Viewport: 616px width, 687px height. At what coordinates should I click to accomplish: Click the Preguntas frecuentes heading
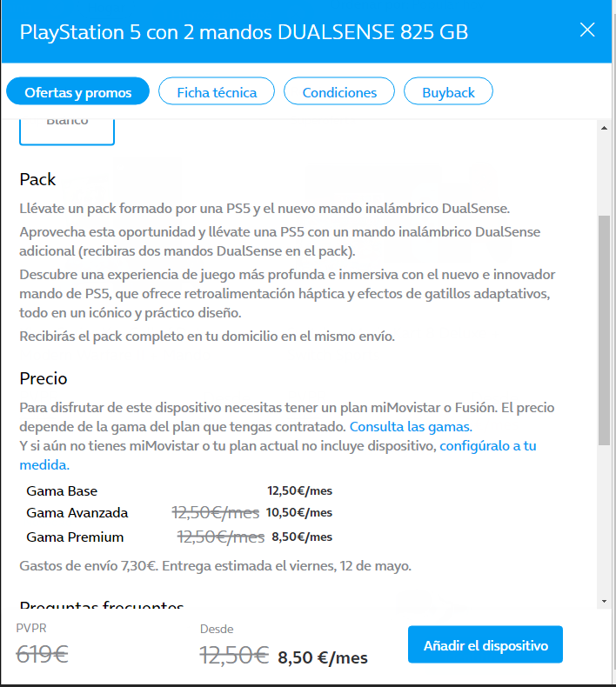coord(102,606)
